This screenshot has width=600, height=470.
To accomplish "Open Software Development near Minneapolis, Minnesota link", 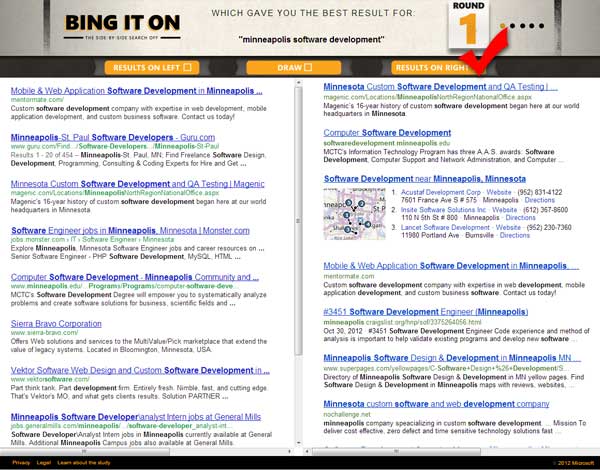I will click(x=425, y=179).
